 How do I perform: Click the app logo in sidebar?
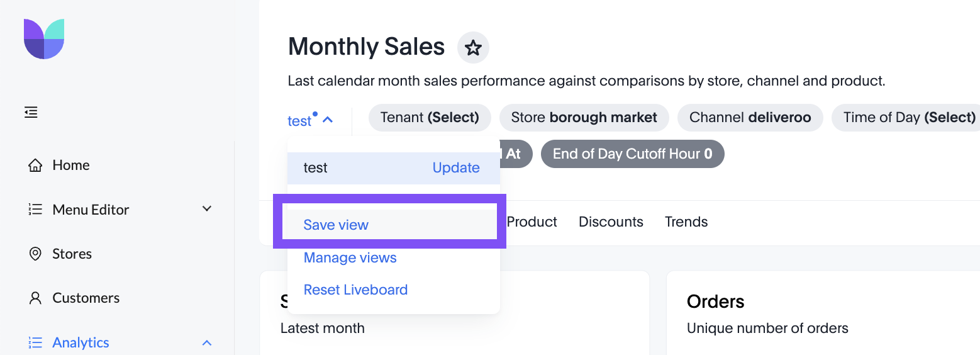click(44, 39)
